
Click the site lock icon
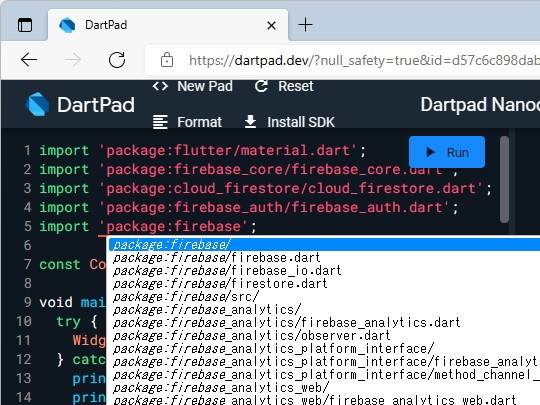tap(167, 60)
